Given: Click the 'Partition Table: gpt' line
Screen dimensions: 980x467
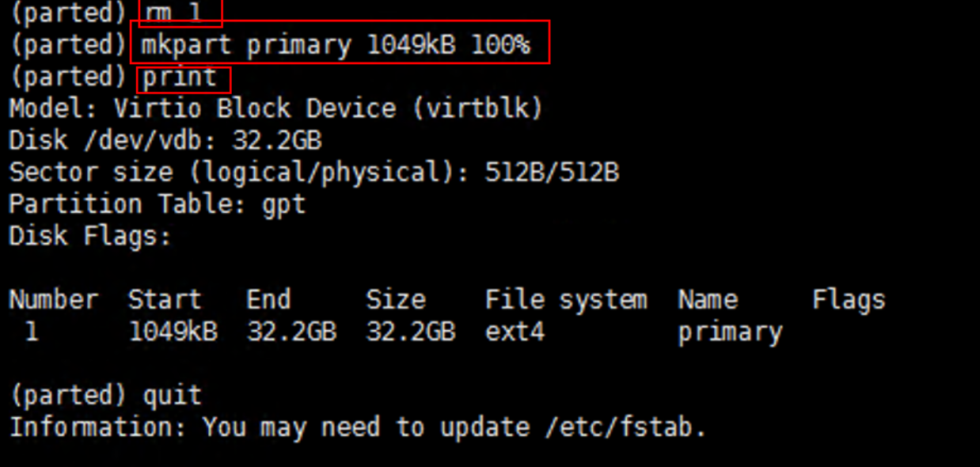Looking at the screenshot, I should click(x=158, y=204).
